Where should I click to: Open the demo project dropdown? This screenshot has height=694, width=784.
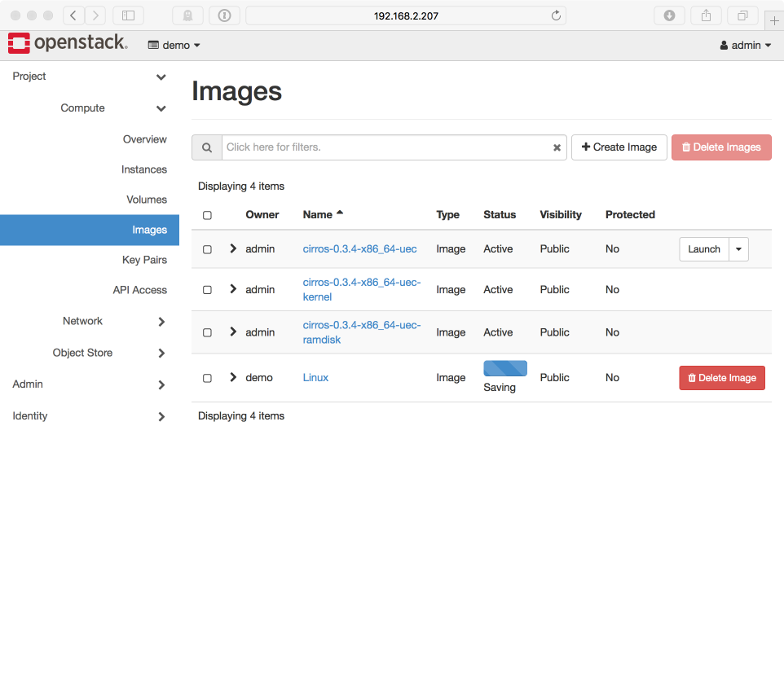tap(174, 46)
